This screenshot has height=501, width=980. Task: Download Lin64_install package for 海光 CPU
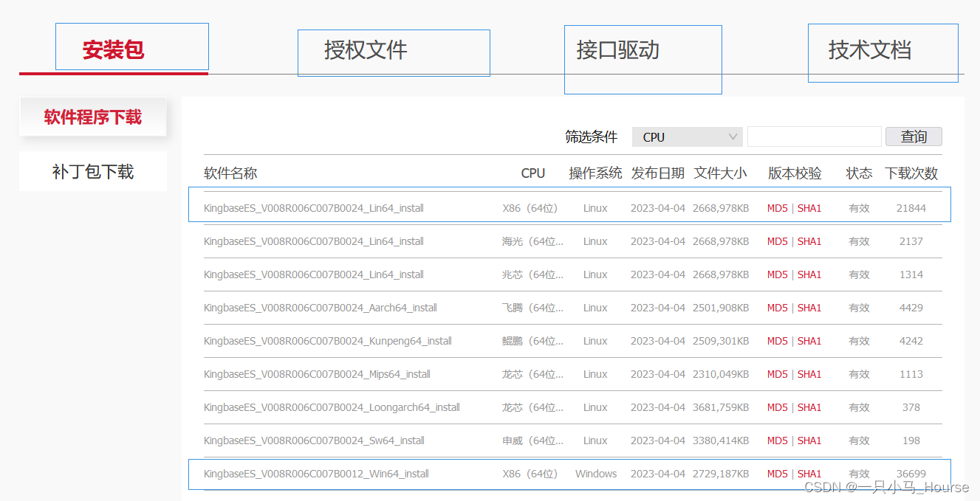pos(314,241)
